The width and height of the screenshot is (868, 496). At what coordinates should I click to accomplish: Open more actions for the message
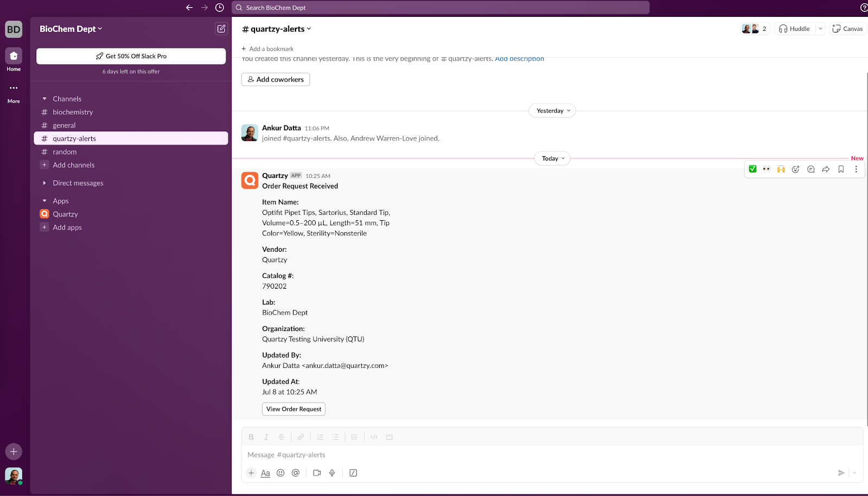pyautogui.click(x=856, y=169)
